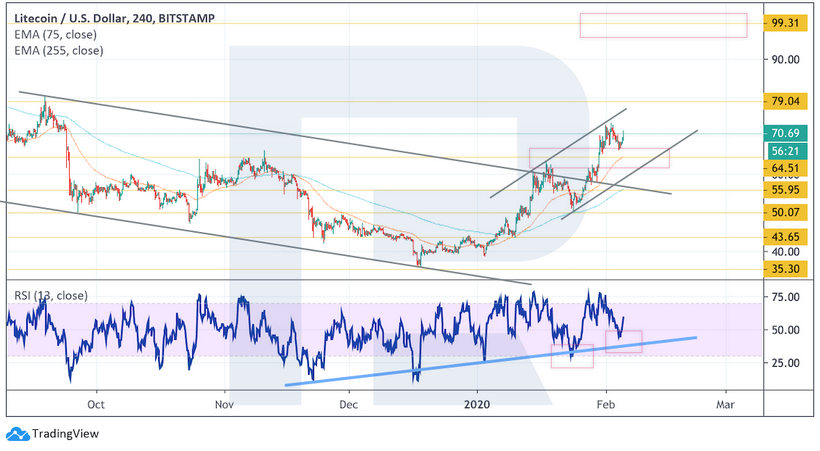Viewport: 820px width, 451px height.
Task: Click the 56:21 countdown timer label
Action: (785, 151)
